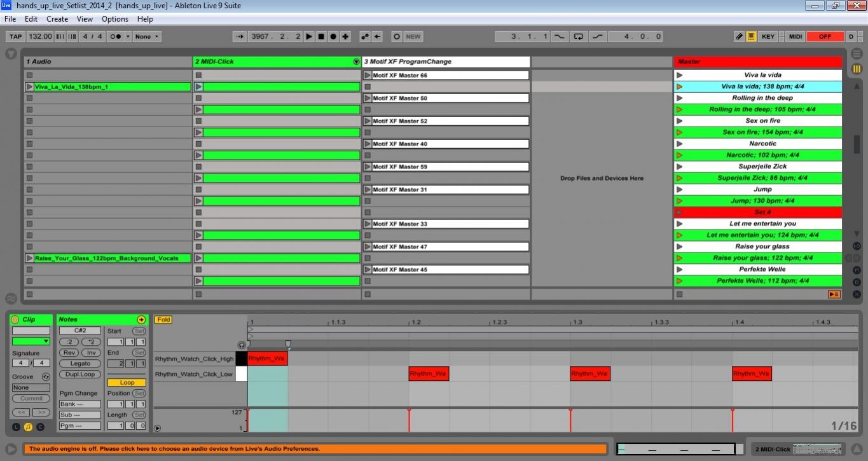Toggle the MIDI Editor Preview headphone icon

[x=242, y=345]
